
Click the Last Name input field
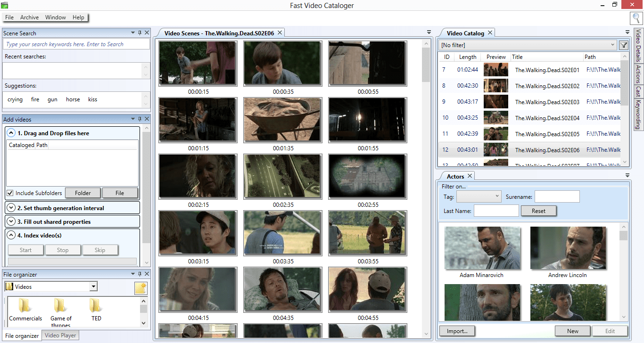click(x=496, y=211)
